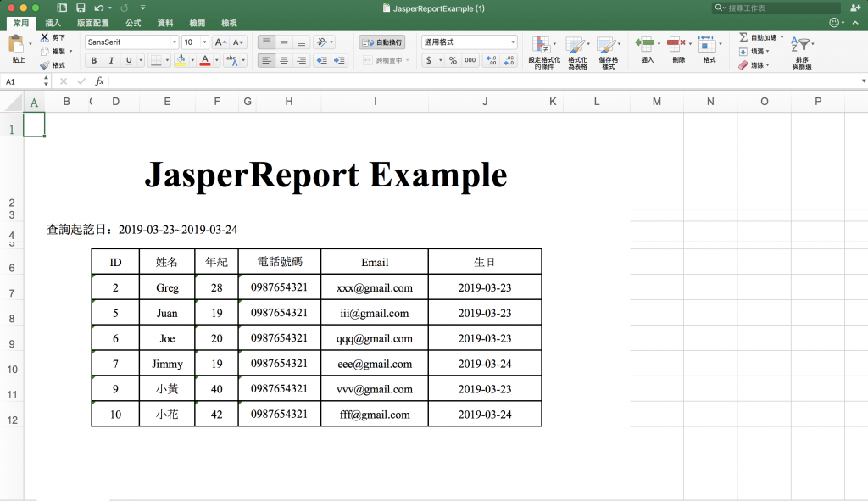Switch to the 檢閱 (Review) tab
This screenshot has width=868, height=501.
point(197,23)
